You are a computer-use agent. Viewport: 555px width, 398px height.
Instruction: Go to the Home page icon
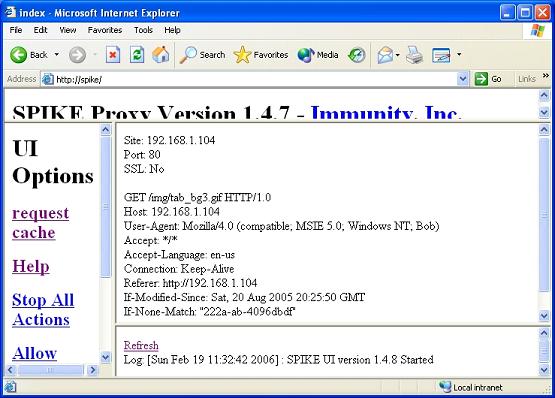[161, 55]
